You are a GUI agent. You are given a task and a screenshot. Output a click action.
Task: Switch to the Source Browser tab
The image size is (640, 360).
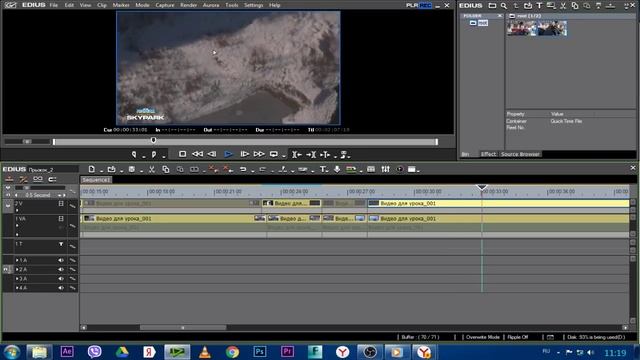pyautogui.click(x=520, y=154)
